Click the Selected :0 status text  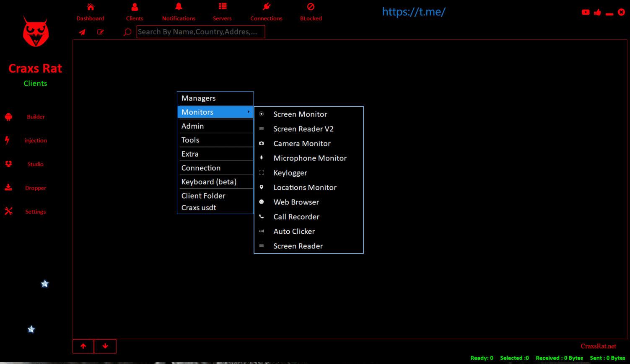click(x=514, y=358)
